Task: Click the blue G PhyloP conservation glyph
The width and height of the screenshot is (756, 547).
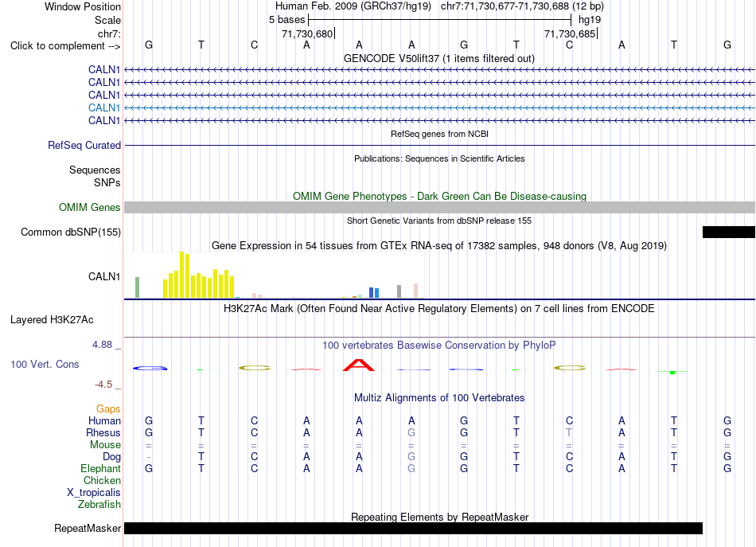Action: click(x=150, y=368)
